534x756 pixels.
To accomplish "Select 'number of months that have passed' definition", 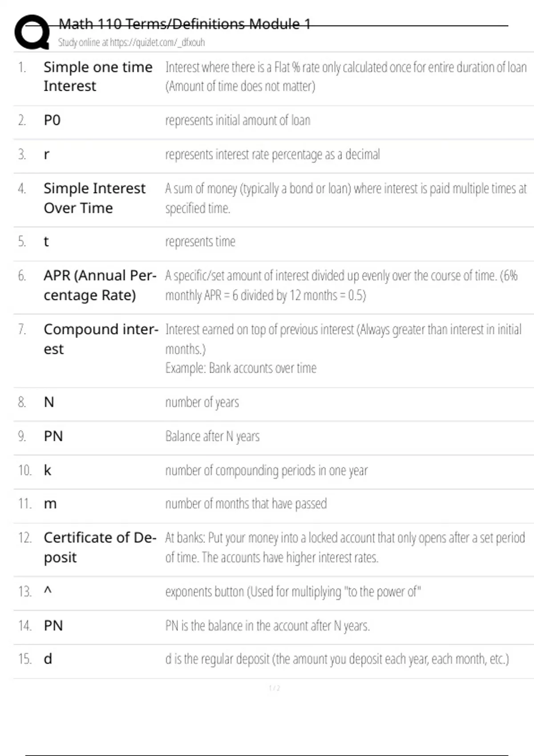I will point(246,503).
